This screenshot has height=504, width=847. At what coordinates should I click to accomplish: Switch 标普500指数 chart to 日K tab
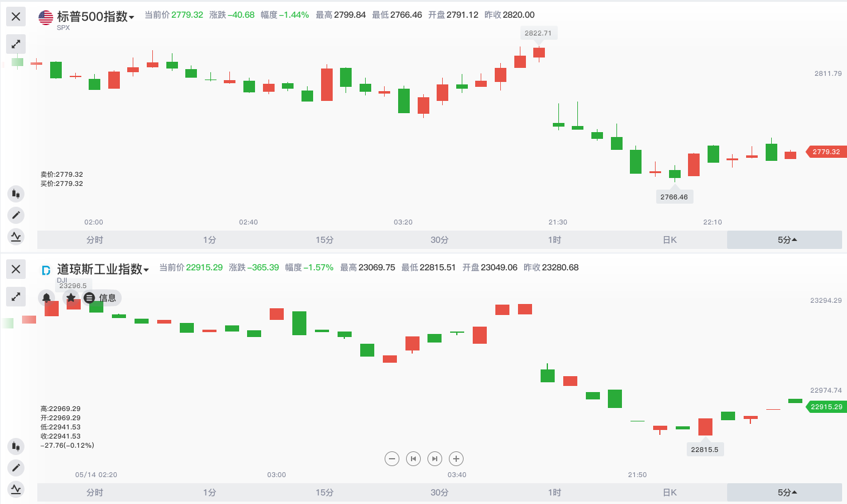coord(670,240)
